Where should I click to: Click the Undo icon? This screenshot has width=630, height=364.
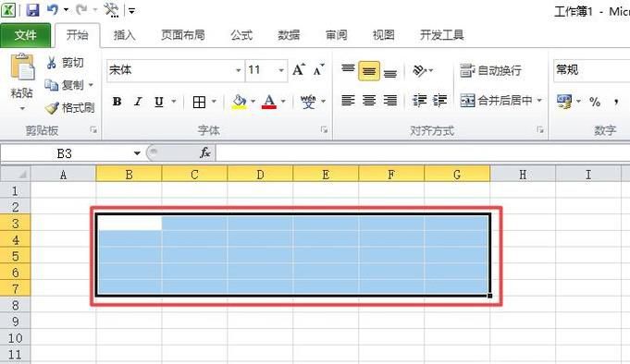(x=52, y=9)
